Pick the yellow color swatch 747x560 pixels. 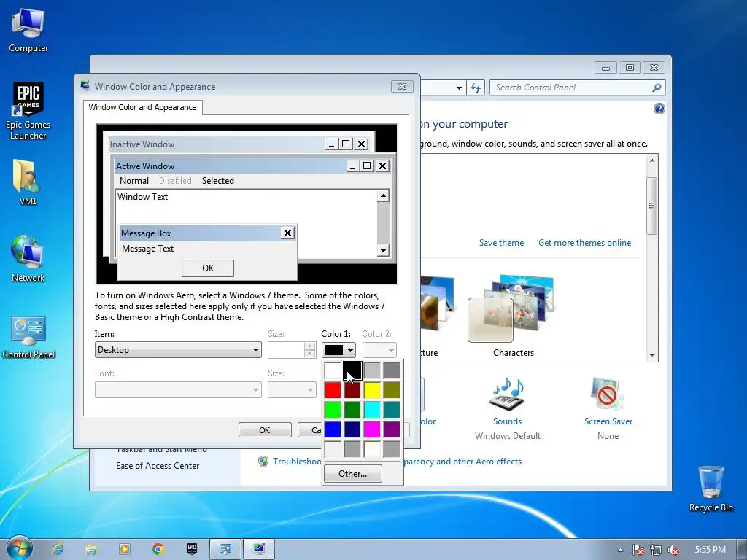tap(372, 390)
